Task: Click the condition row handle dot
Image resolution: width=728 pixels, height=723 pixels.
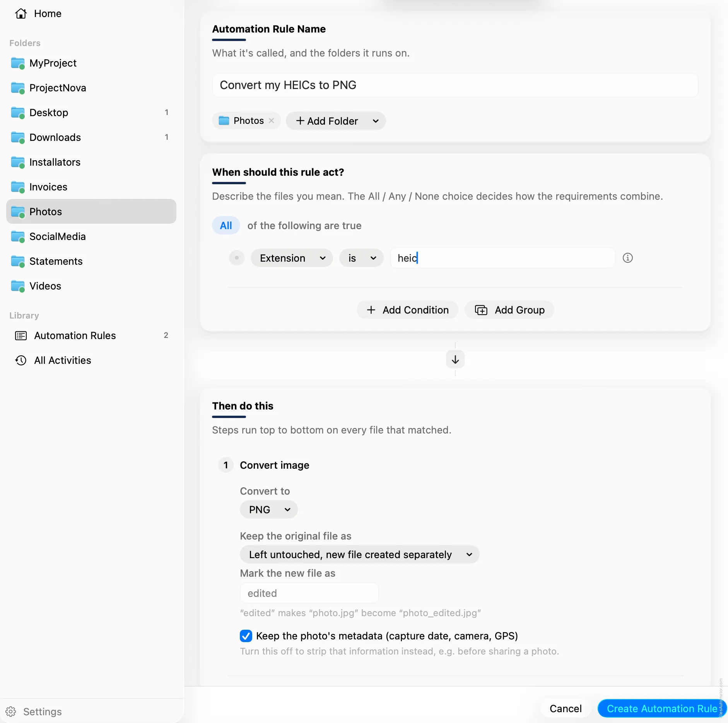Action: (237, 258)
